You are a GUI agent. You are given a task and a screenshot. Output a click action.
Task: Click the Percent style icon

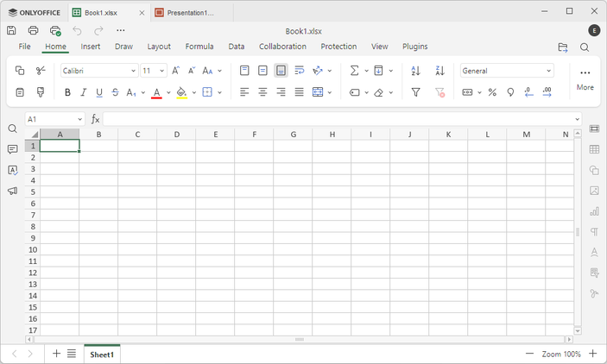pyautogui.click(x=492, y=92)
